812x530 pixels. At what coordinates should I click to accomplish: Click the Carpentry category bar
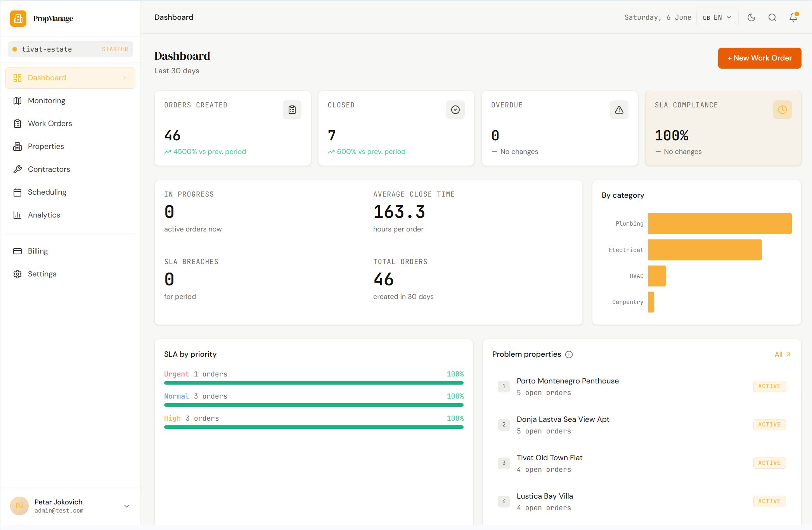[651, 302]
